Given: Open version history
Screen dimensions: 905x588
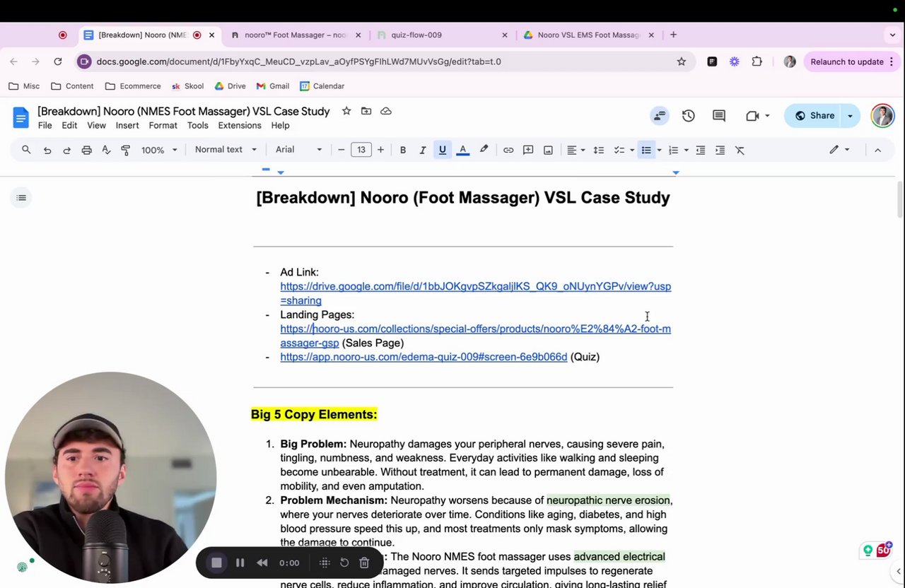Looking at the screenshot, I should 689,116.
